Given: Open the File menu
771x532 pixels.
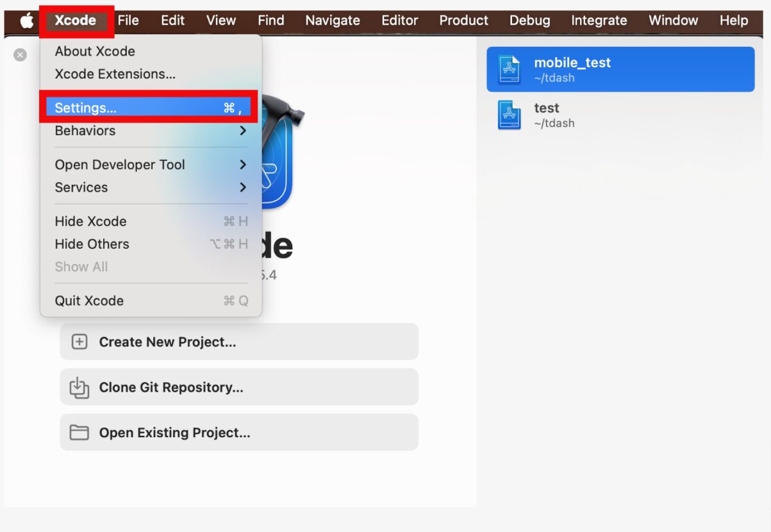Looking at the screenshot, I should 128,21.
